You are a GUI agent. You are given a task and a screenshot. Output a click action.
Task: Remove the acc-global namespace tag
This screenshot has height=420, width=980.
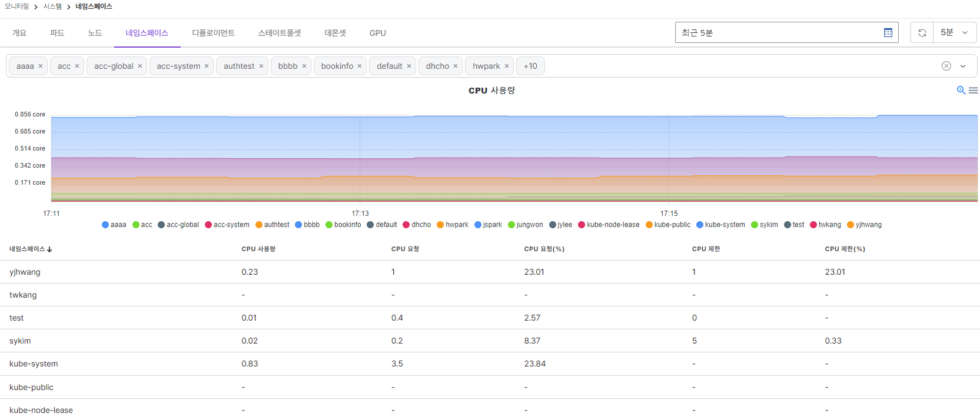[x=140, y=66]
